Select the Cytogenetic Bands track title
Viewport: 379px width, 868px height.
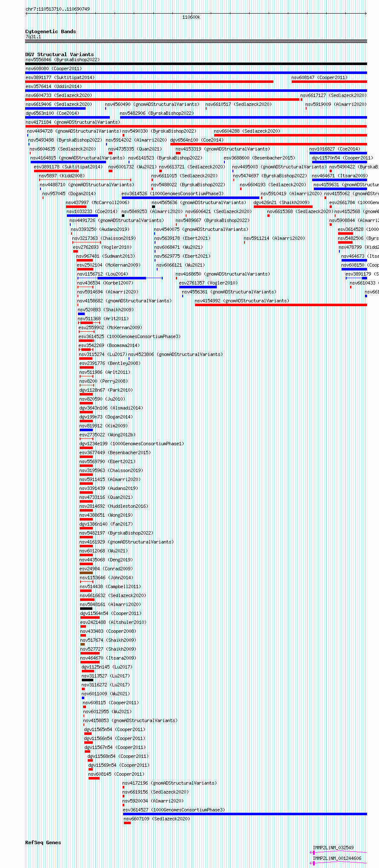51,31
